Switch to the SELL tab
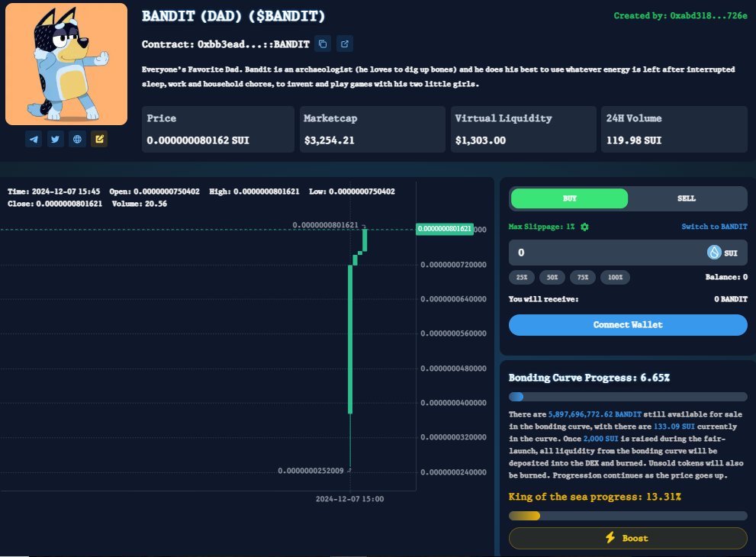This screenshot has height=557, width=756. [686, 198]
